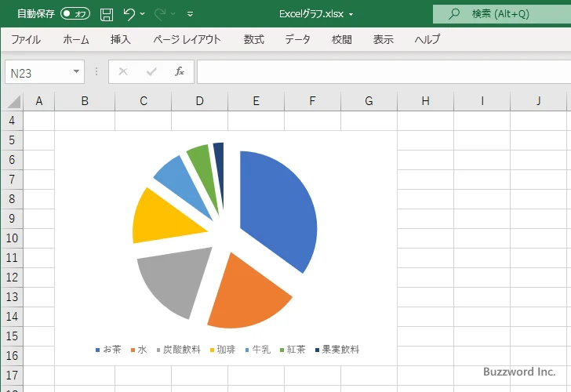Select the green 紅茶 pie slice
The width and height of the screenshot is (571, 392).
tap(205, 171)
